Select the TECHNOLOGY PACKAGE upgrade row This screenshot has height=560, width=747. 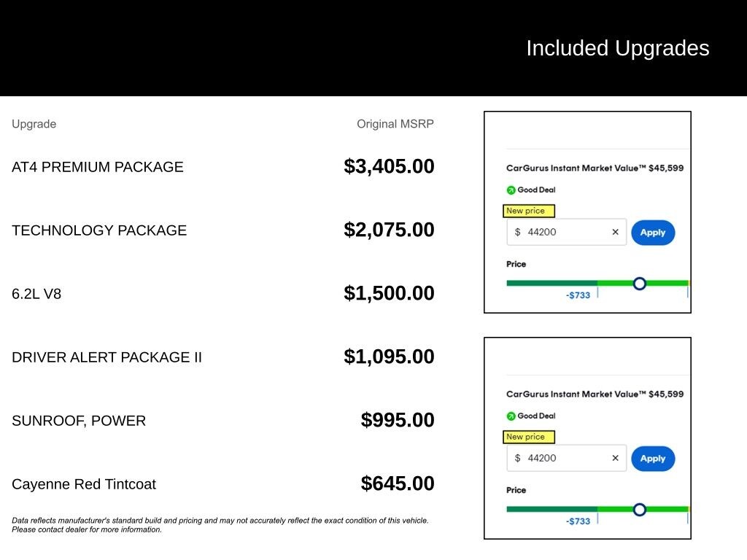point(99,230)
